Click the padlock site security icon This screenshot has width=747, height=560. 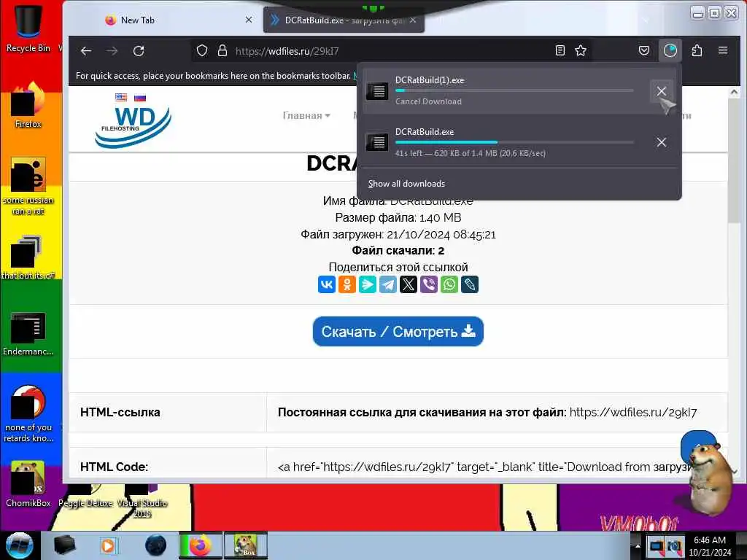pyautogui.click(x=222, y=50)
